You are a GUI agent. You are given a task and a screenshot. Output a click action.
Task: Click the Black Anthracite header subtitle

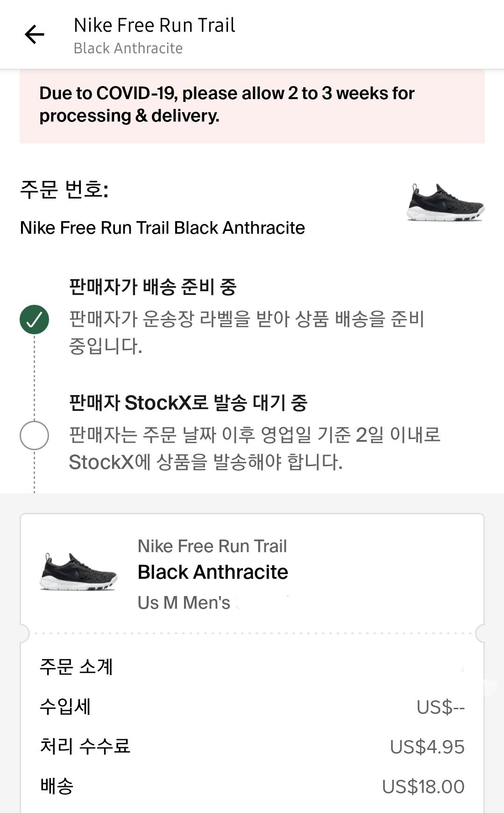click(128, 48)
